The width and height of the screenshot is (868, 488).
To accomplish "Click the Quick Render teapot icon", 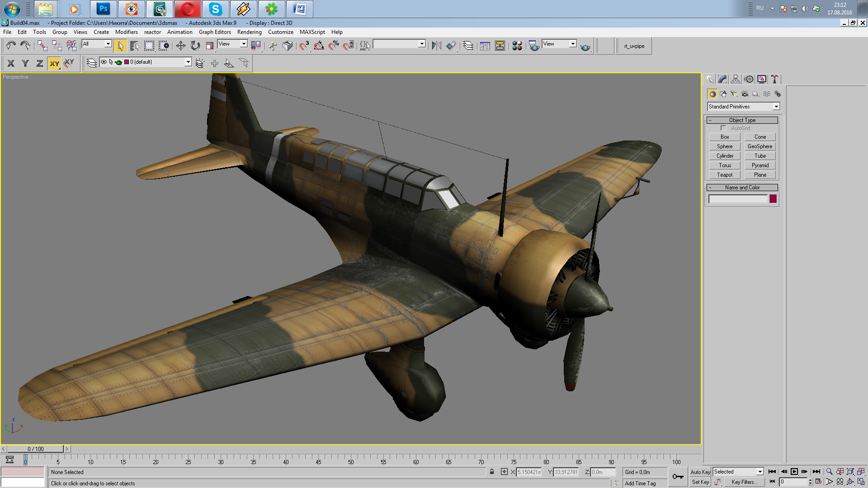I will coord(585,47).
